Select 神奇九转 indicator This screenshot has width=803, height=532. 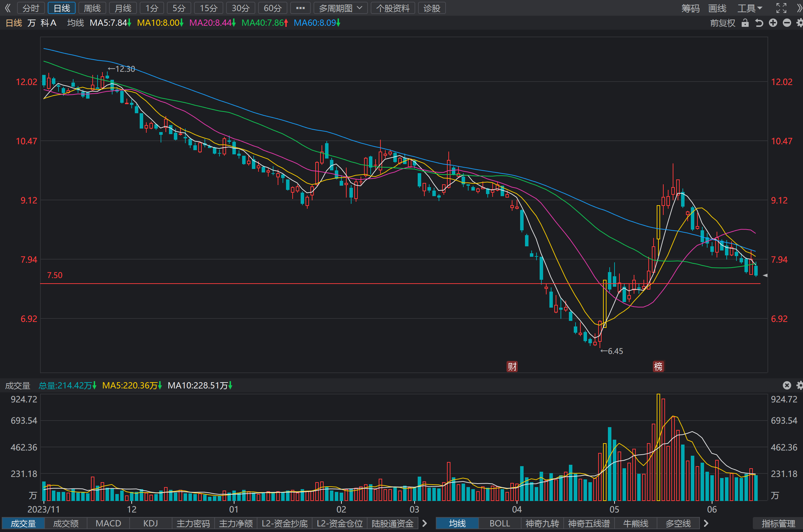(x=542, y=523)
